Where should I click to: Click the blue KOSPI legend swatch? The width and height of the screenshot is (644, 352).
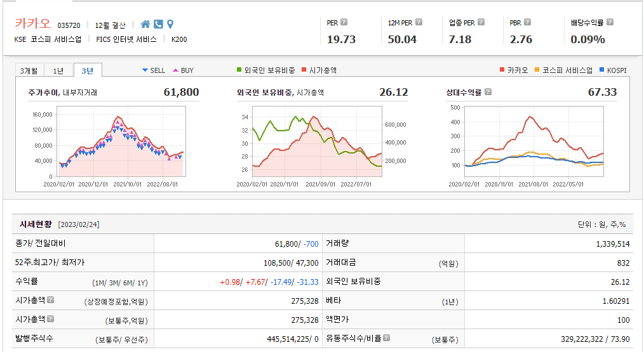click(x=601, y=70)
